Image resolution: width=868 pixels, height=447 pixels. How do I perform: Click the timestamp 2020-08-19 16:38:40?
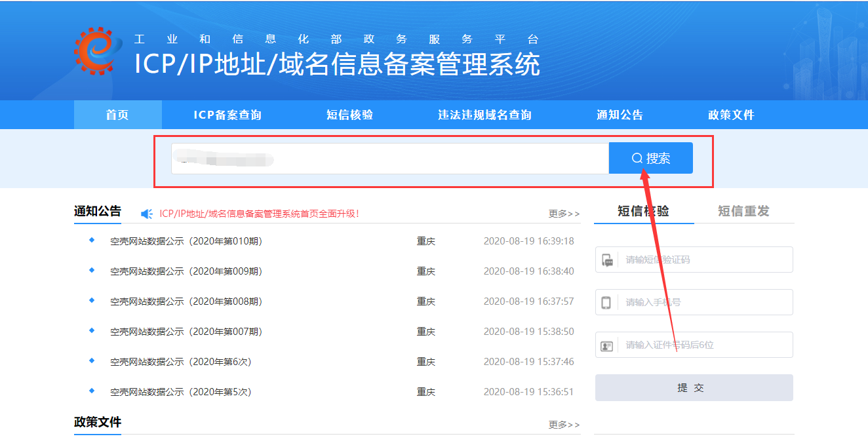coord(528,271)
